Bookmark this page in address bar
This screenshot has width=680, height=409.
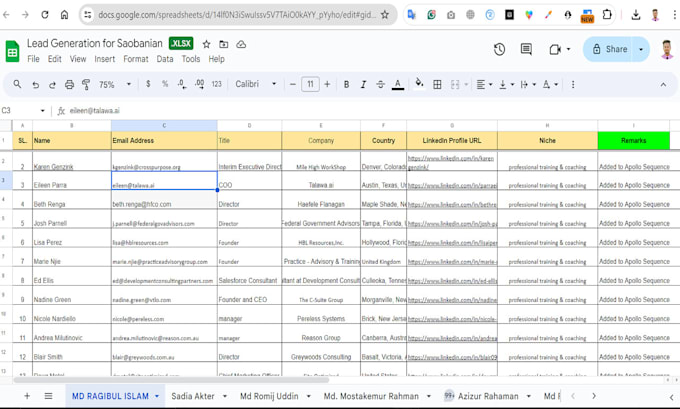coord(385,15)
